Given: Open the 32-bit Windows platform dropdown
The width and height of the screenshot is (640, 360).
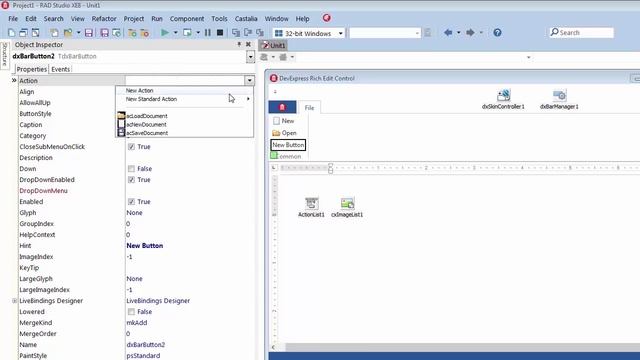Looking at the screenshot, I should click(340, 33).
